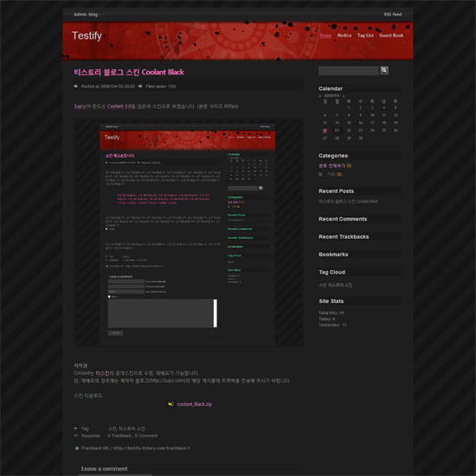
Task: Click the calendar icon beside Posted at
Action: coord(75,87)
